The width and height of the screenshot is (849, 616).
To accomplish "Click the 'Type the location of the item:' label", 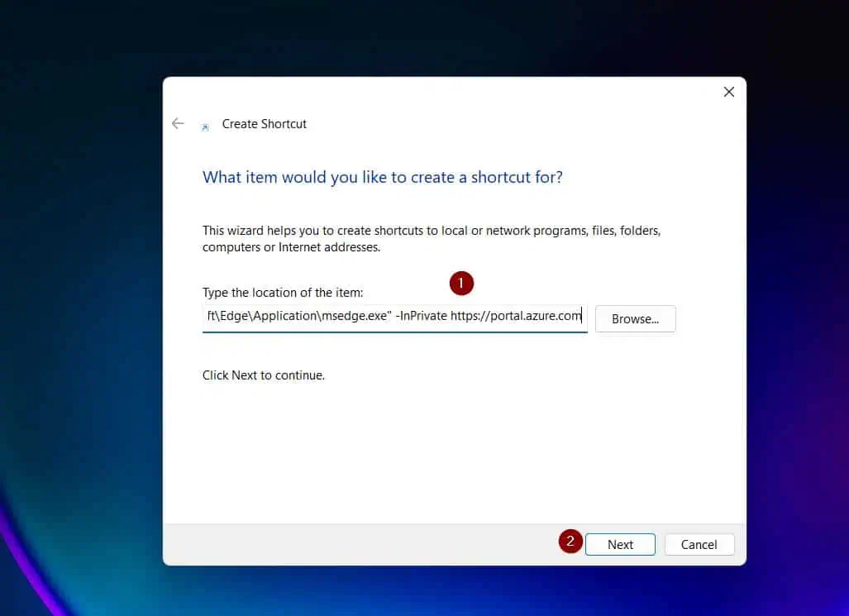I will (x=283, y=293).
